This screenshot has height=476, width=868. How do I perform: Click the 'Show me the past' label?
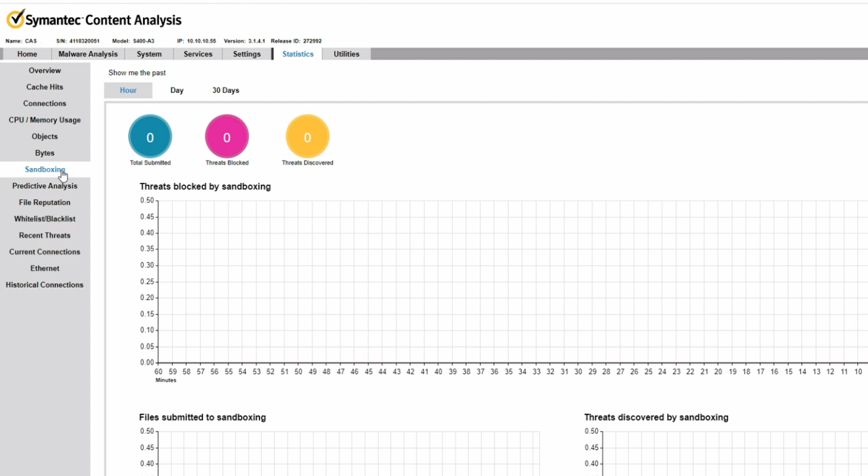pos(137,73)
